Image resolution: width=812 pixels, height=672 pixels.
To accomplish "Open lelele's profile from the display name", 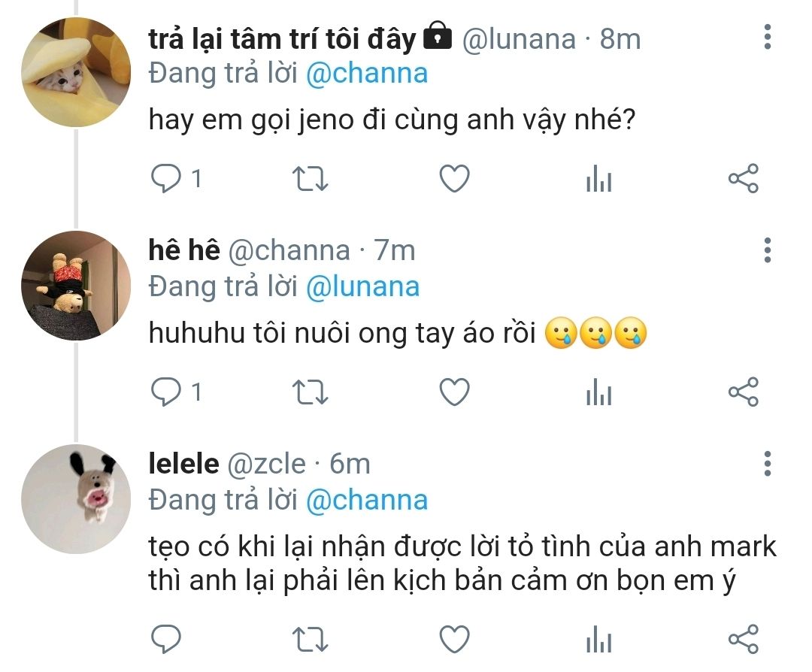I will [x=183, y=464].
